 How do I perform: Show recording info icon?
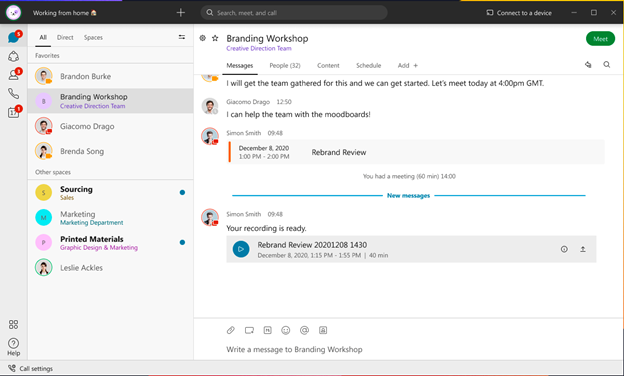tap(564, 249)
